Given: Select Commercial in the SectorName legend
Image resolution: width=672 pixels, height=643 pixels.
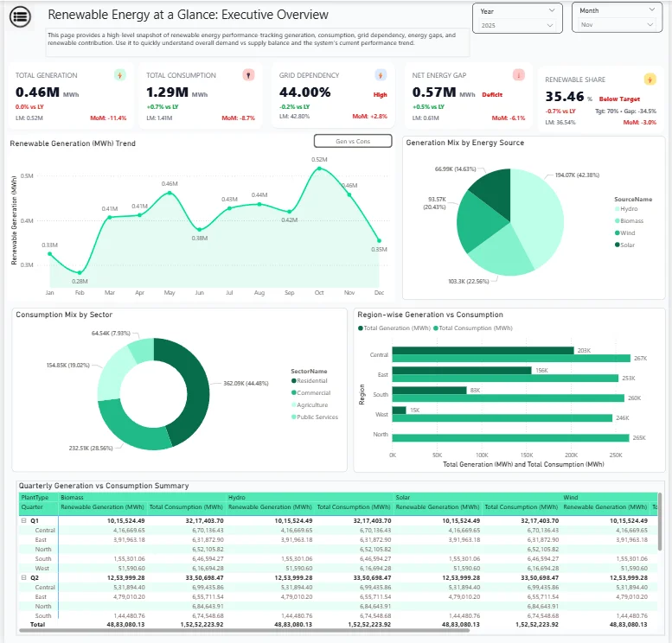Looking at the screenshot, I should [x=312, y=392].
